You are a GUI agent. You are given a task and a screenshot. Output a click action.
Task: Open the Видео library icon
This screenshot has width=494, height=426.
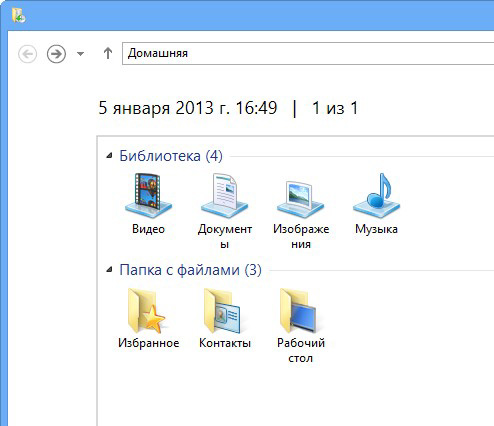148,195
